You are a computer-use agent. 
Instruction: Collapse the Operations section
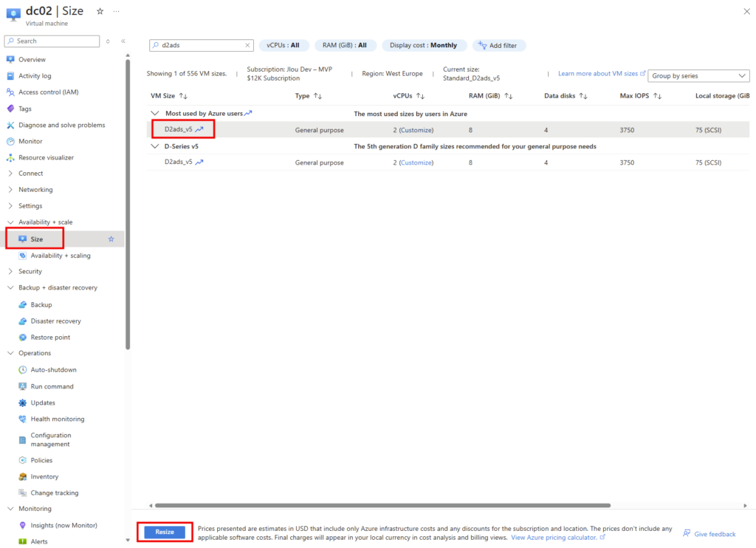(10, 353)
